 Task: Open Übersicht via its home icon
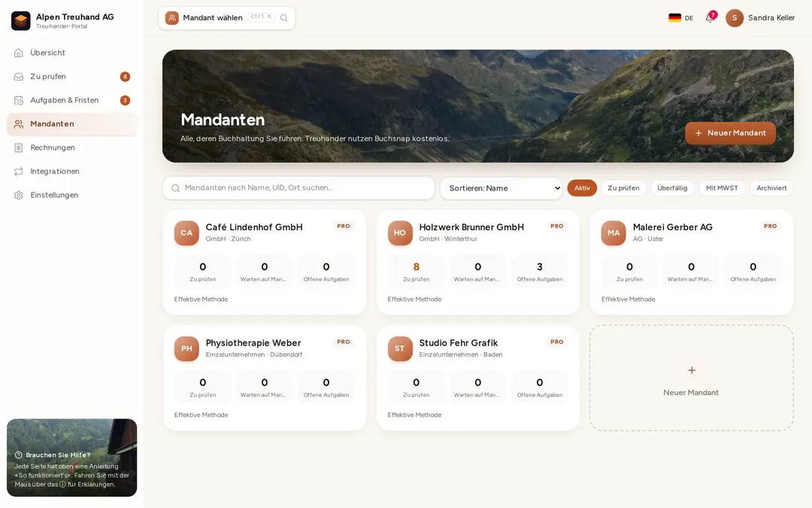tap(19, 53)
